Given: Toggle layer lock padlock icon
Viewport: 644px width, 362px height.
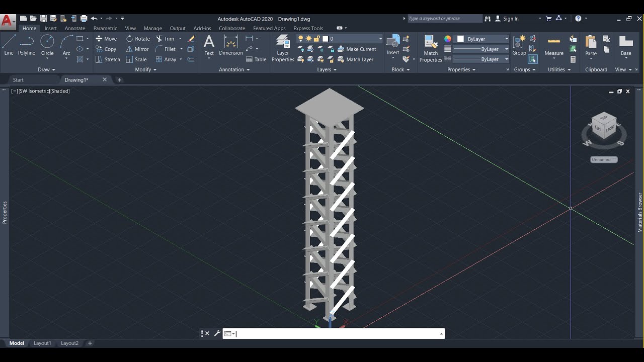Looking at the screenshot, I should pyautogui.click(x=317, y=39).
